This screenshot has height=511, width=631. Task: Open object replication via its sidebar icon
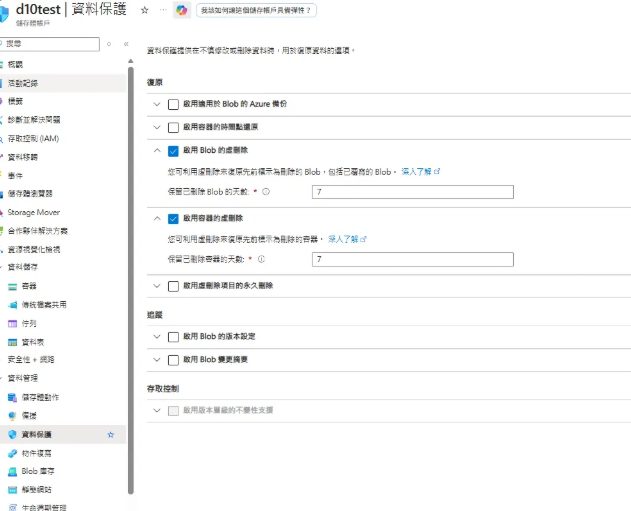click(x=12, y=453)
